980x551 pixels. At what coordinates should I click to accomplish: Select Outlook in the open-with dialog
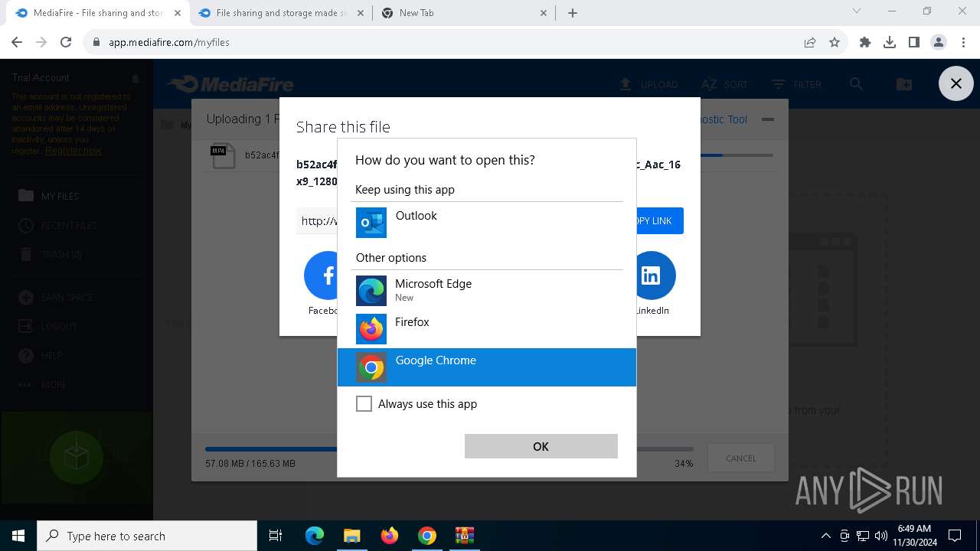coord(486,223)
